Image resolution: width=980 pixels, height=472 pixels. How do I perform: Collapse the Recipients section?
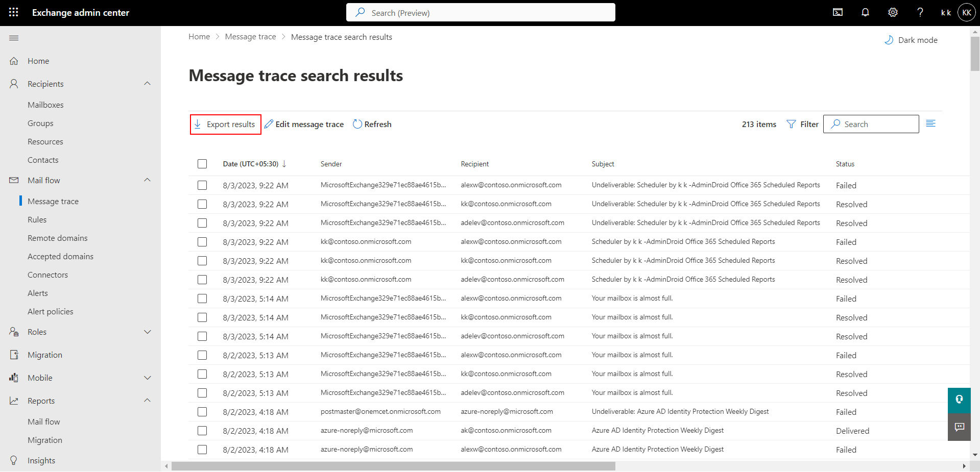[x=148, y=84]
